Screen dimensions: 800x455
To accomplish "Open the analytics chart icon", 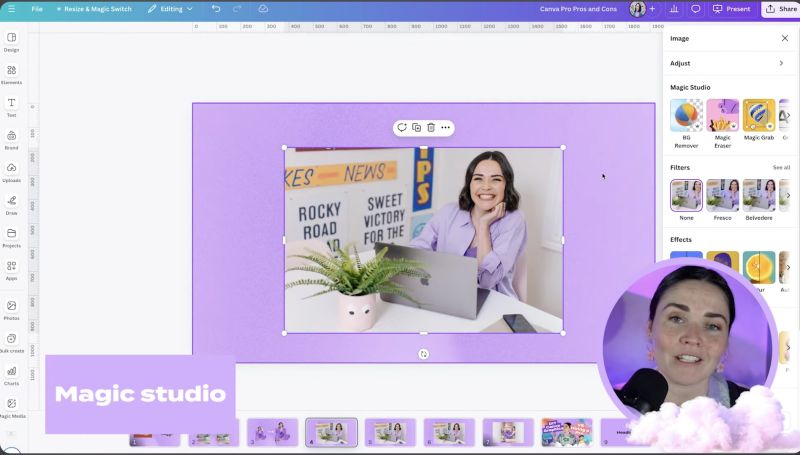I will click(674, 9).
